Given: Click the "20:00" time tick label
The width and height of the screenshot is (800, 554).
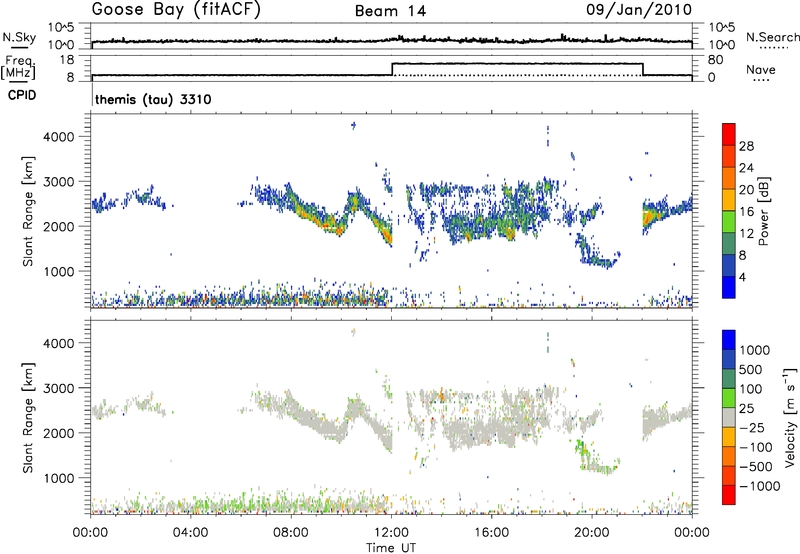Looking at the screenshot, I should [591, 533].
